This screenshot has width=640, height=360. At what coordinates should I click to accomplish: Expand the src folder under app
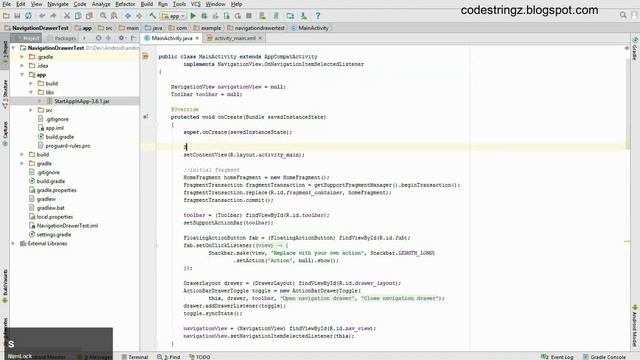click(31, 110)
